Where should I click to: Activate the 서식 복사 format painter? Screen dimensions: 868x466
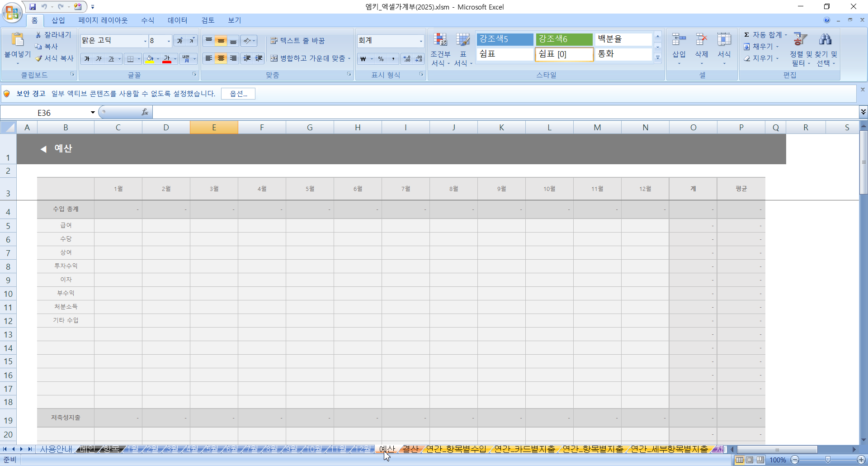coord(54,58)
